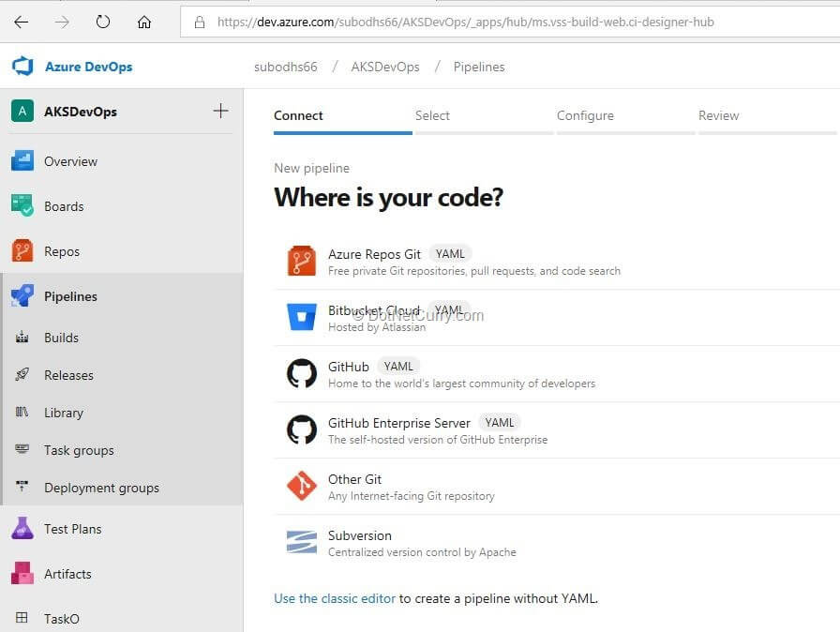840x632 pixels.
Task: Reload the page with refresh icon
Action: pyautogui.click(x=103, y=22)
